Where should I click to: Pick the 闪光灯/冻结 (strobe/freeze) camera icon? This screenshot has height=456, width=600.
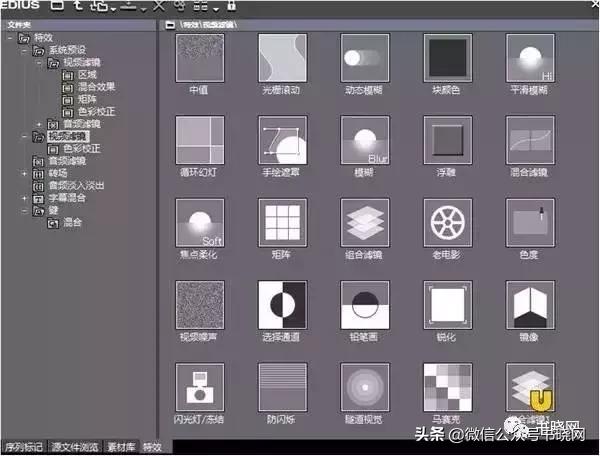199,387
